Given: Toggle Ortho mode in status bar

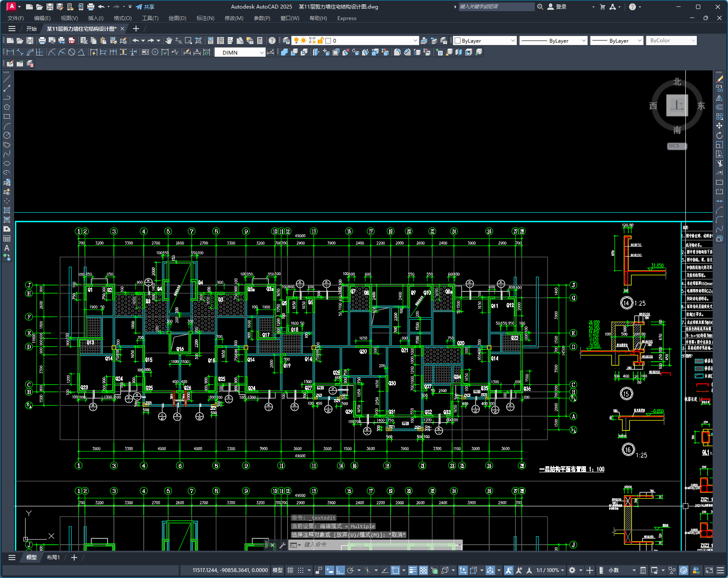Looking at the screenshot, I should tap(340, 570).
